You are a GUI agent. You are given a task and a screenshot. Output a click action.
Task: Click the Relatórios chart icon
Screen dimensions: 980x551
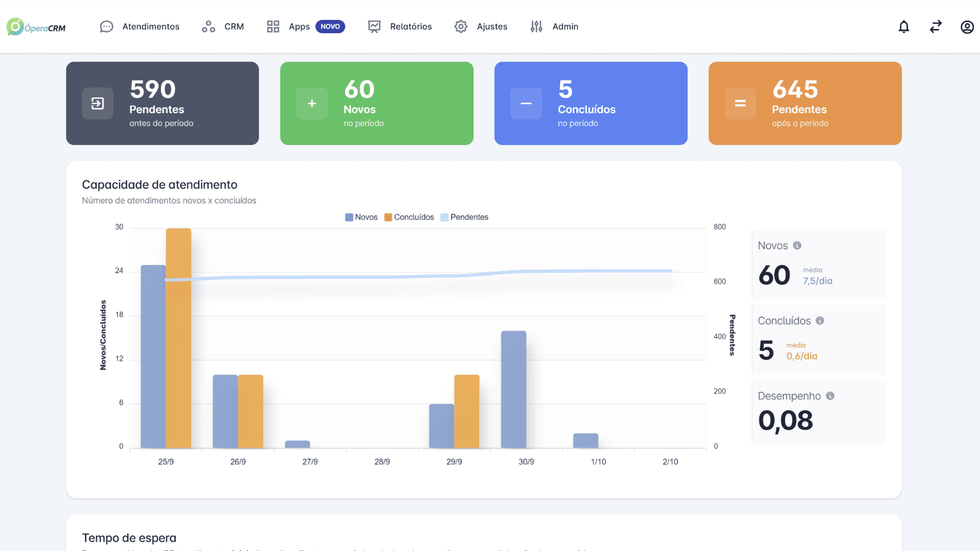coord(374,27)
